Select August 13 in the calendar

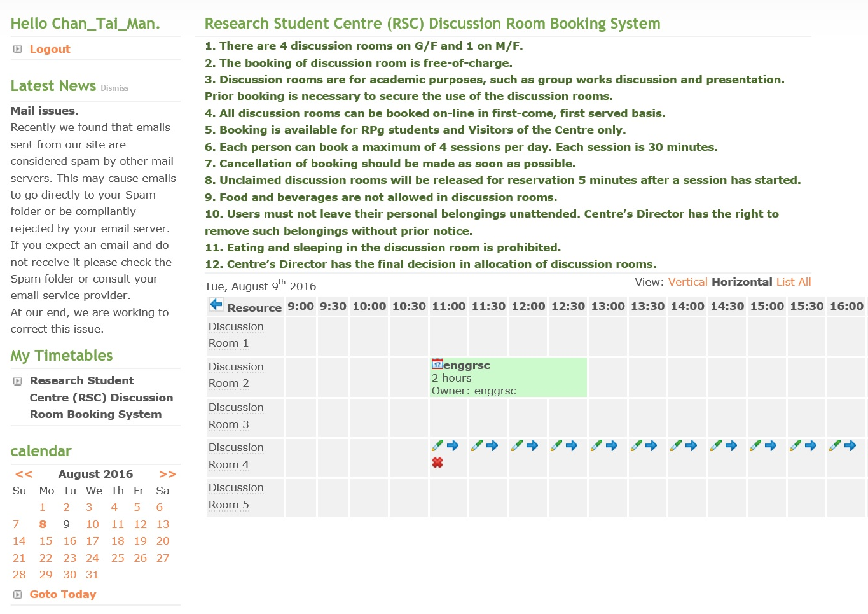pos(163,524)
